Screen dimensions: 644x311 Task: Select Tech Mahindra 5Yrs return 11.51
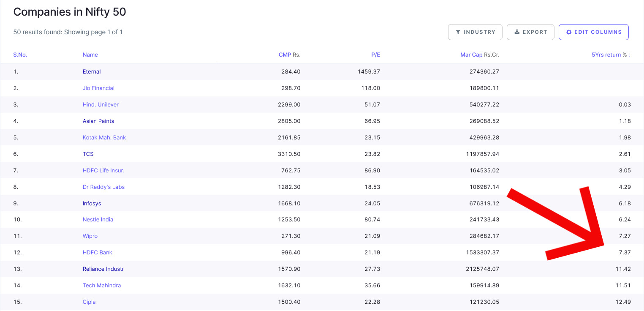624,286
